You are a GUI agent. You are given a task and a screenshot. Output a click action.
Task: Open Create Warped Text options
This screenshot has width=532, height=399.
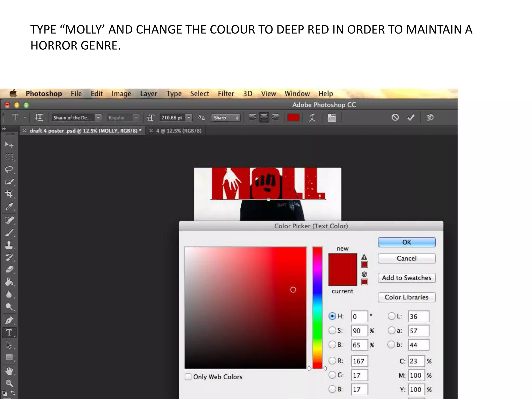pyautogui.click(x=312, y=118)
